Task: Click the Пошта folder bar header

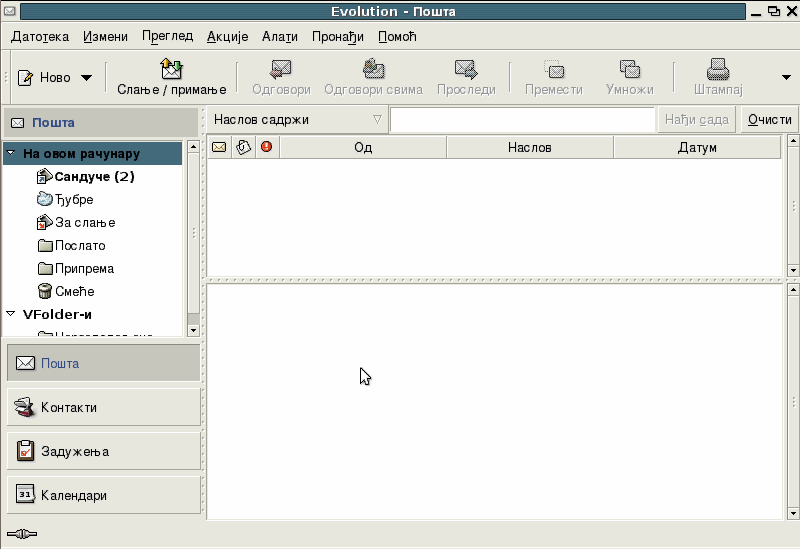Action: (x=101, y=122)
